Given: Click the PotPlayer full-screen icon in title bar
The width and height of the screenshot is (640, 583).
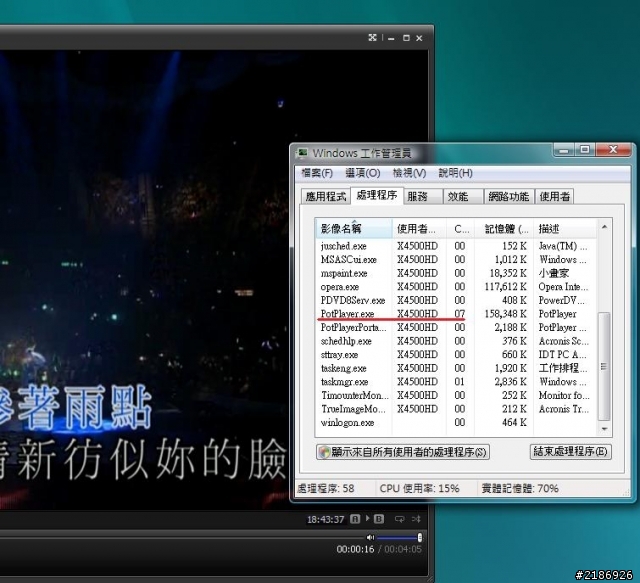Looking at the screenshot, I should (x=372, y=38).
